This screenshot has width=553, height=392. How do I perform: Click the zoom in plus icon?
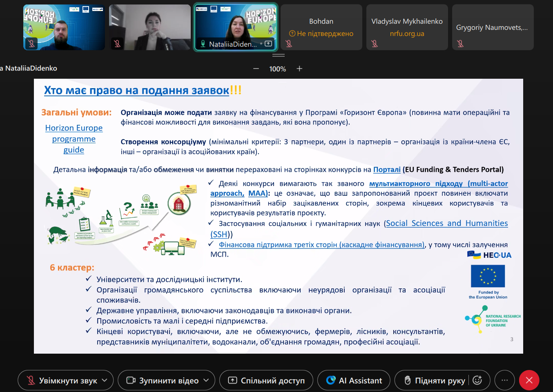click(x=299, y=69)
